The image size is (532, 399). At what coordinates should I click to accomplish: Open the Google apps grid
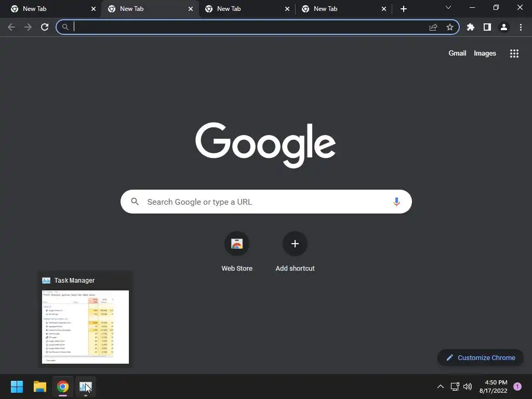click(x=514, y=54)
